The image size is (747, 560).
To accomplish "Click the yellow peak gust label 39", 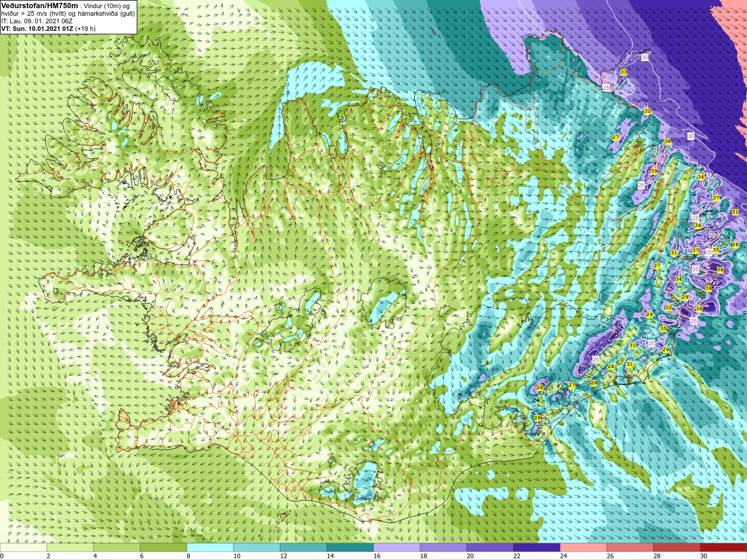I will coord(654,171).
